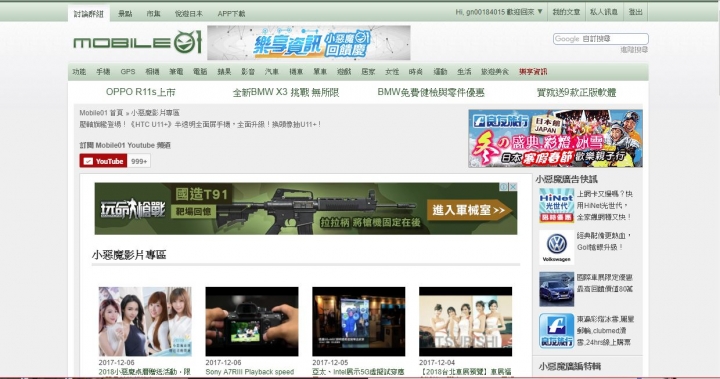Open the clubmed 24hrs ad text link
The height and width of the screenshot is (379, 720).
click(604, 330)
